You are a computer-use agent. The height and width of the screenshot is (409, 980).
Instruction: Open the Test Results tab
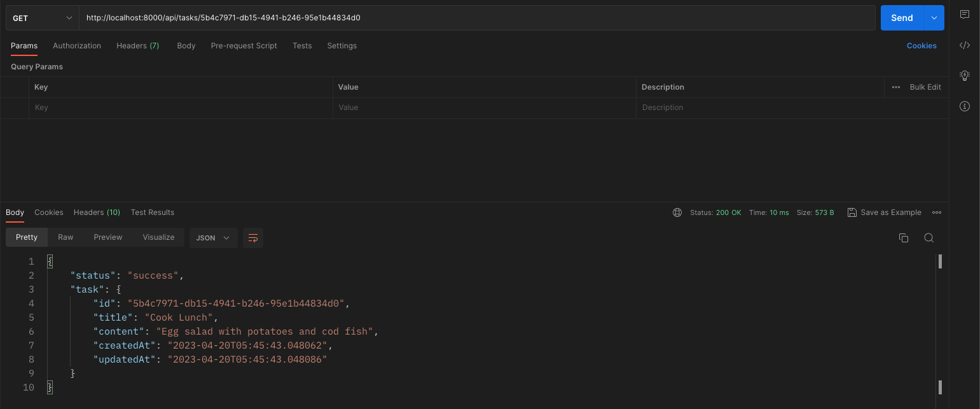click(153, 212)
